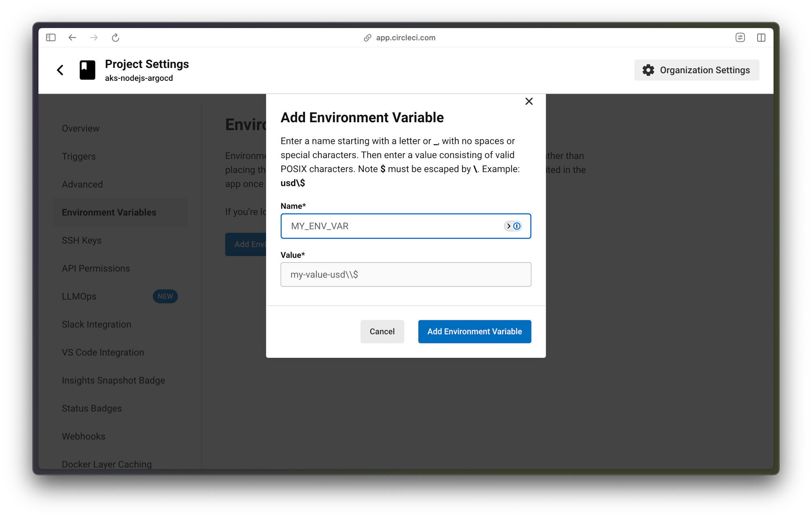Viewport: 812px width, 518px height.
Task: Click the project bookmark icon next to Project Settings
Action: [87, 70]
